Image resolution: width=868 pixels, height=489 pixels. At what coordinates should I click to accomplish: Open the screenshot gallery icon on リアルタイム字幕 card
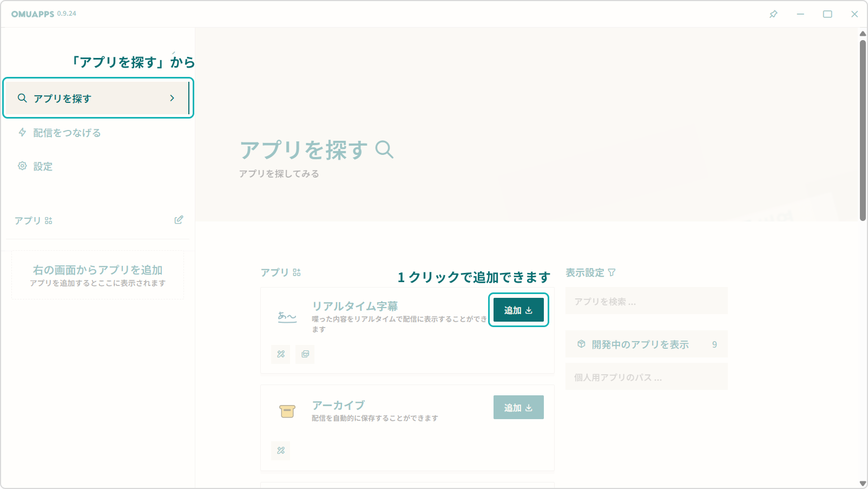[x=305, y=355]
